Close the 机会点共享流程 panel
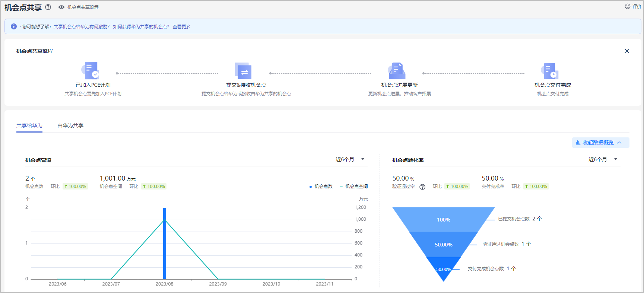Viewport: 644px width, 293px height. (x=627, y=51)
